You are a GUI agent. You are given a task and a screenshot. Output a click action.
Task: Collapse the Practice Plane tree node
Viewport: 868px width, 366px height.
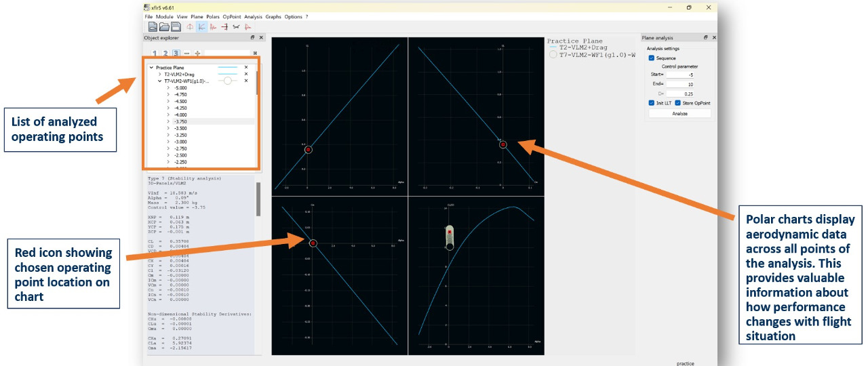click(x=151, y=68)
